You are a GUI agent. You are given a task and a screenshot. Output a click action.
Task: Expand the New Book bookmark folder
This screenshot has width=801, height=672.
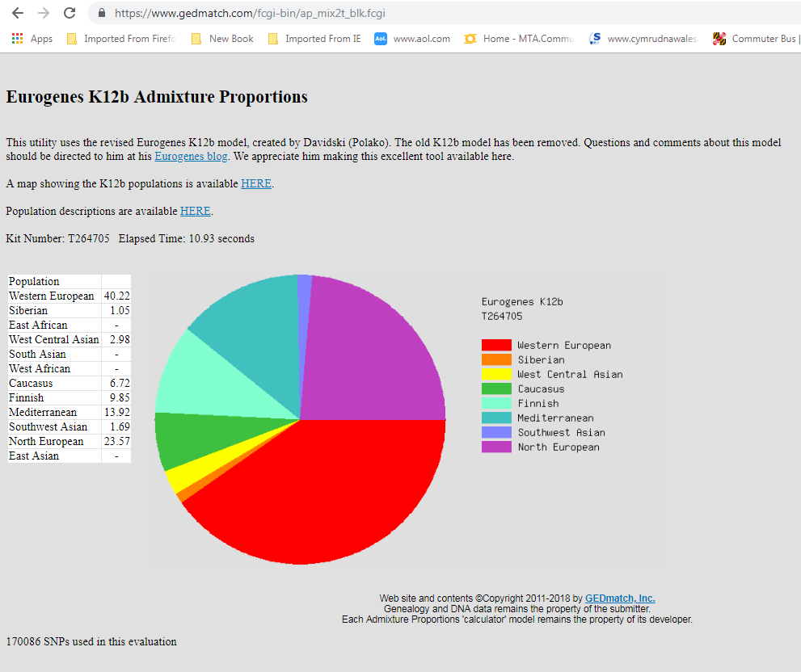(222, 38)
